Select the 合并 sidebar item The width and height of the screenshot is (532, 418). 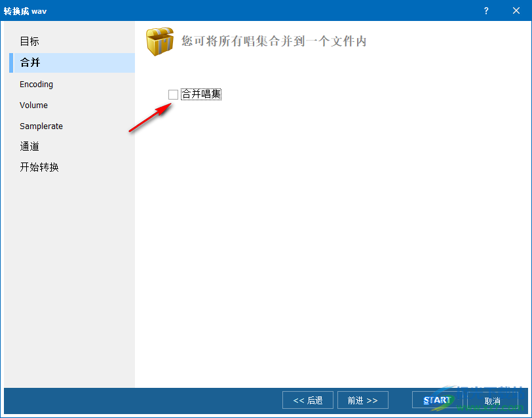(72, 63)
